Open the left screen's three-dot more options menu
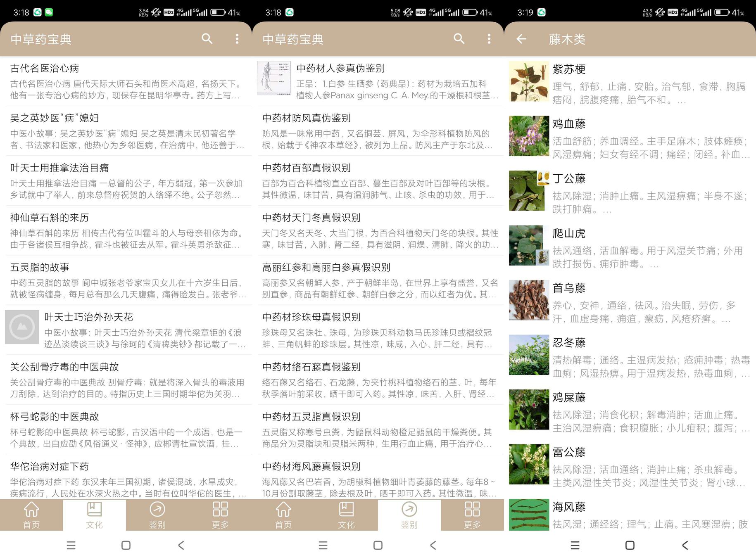756x560 pixels. 237,39
